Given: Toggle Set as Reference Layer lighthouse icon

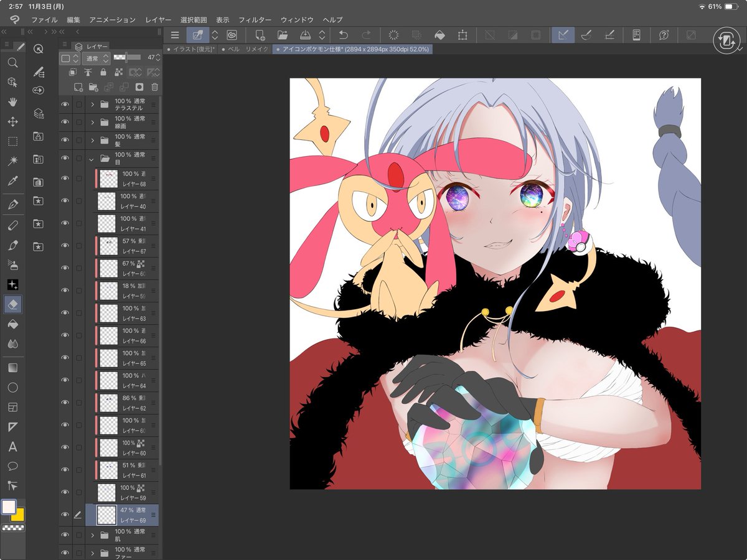Looking at the screenshot, I should click(x=88, y=72).
